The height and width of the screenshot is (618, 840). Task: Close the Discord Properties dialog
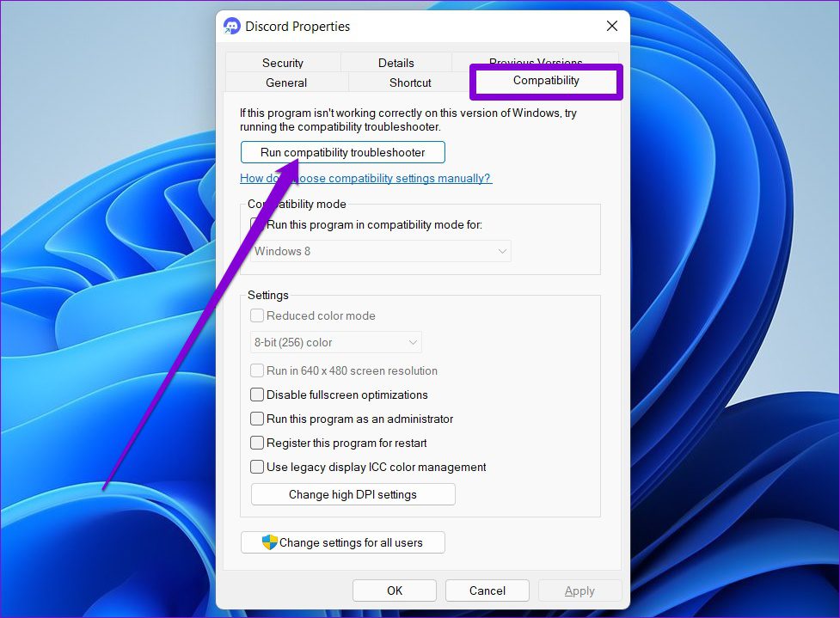pyautogui.click(x=611, y=26)
